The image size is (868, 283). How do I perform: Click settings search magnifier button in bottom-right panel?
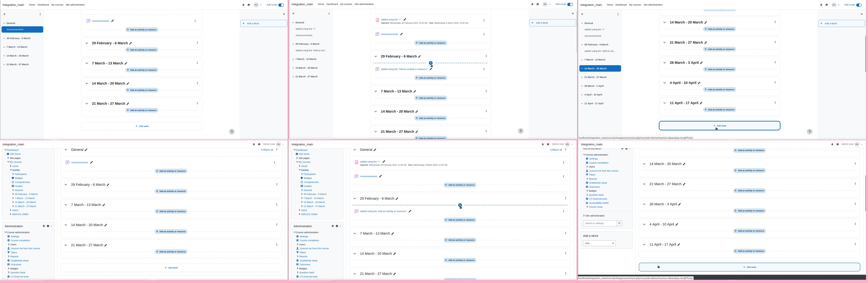pyautogui.click(x=619, y=223)
